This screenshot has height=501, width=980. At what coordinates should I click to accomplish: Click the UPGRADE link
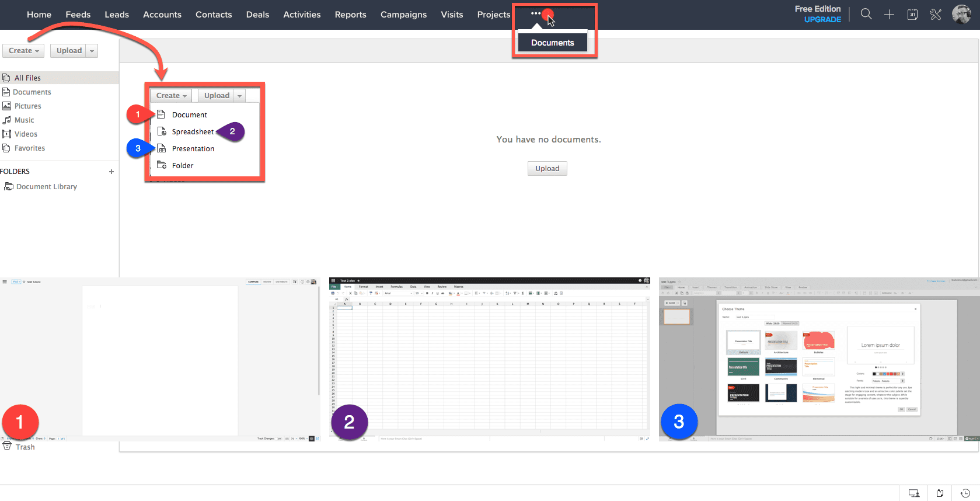click(822, 20)
